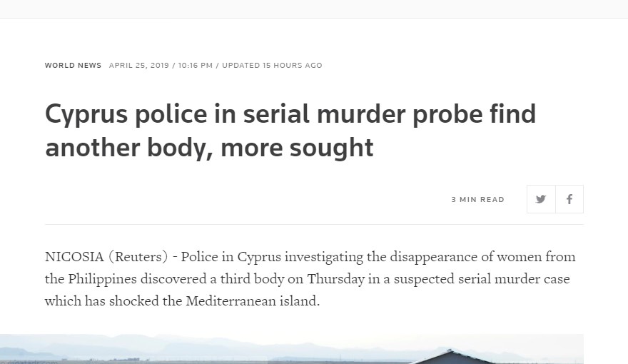Click the Cyprus police headline's first line

290,114
